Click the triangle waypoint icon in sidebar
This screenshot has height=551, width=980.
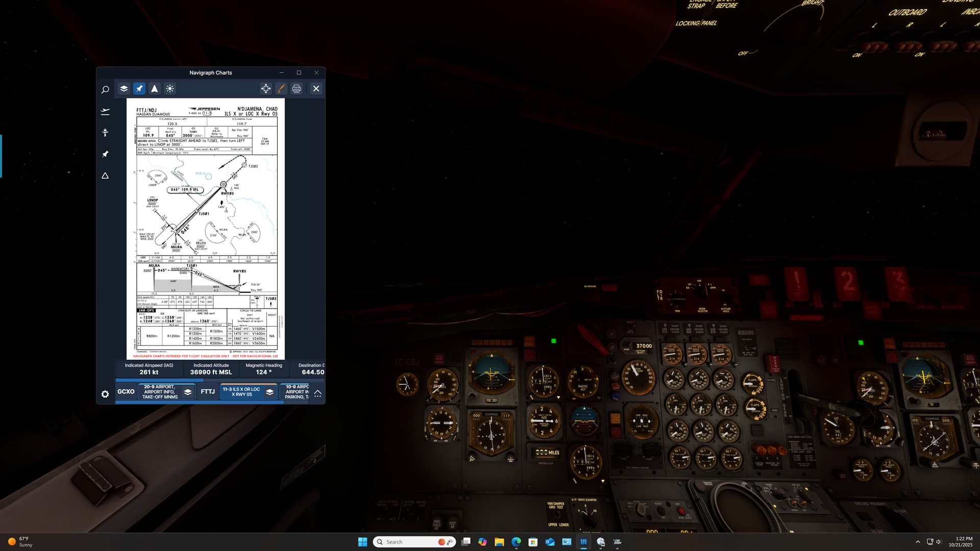(x=105, y=176)
